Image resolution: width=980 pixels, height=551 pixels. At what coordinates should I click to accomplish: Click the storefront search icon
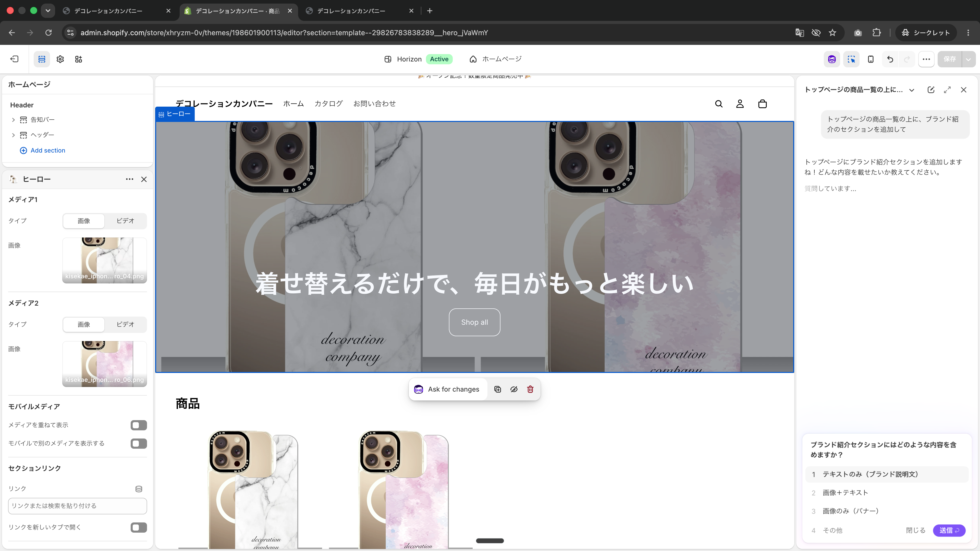(719, 104)
